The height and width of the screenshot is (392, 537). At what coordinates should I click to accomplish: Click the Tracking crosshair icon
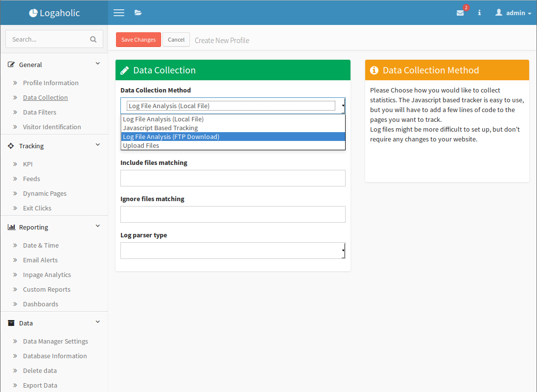tap(11, 146)
